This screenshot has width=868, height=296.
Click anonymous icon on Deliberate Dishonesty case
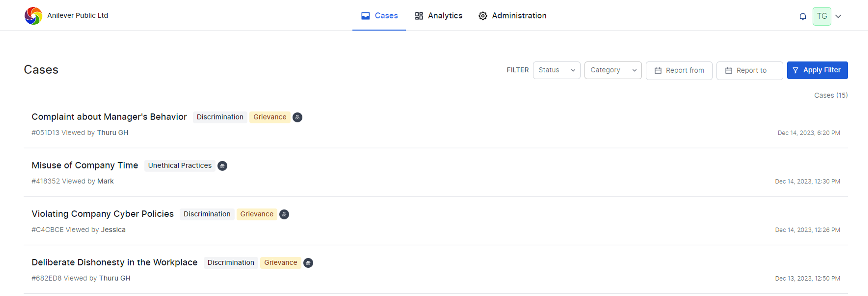point(308,263)
